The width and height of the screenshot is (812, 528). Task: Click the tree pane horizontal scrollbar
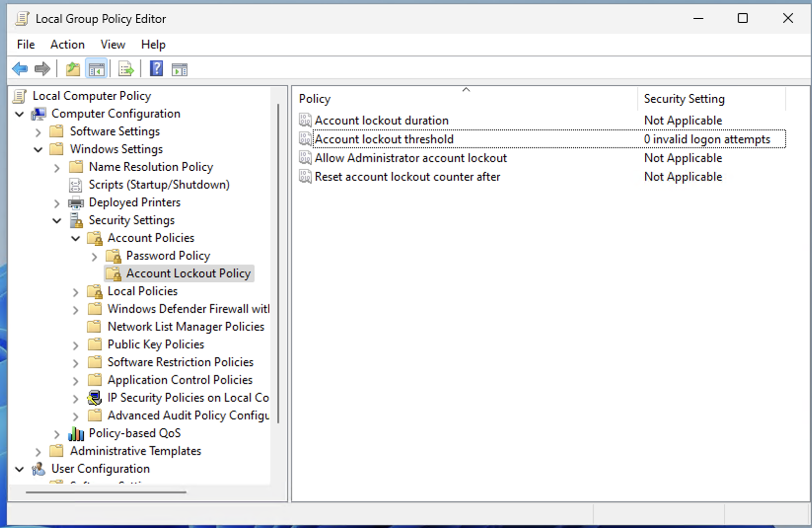click(106, 492)
